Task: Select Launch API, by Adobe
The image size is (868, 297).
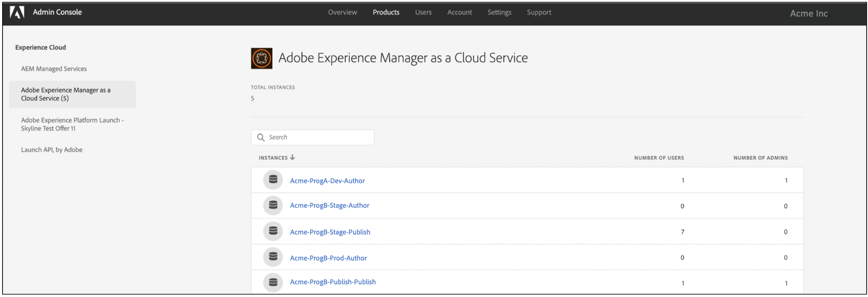Action: pos(52,150)
